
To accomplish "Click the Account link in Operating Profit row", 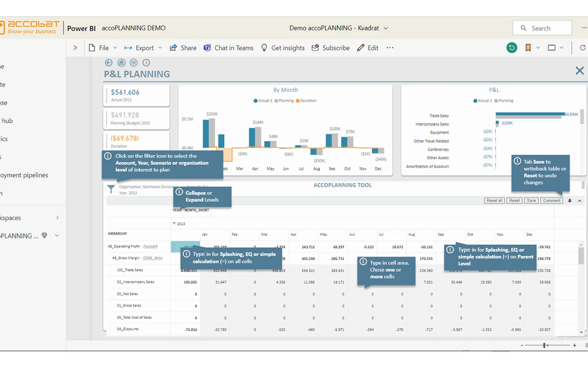I will click(x=150, y=246).
